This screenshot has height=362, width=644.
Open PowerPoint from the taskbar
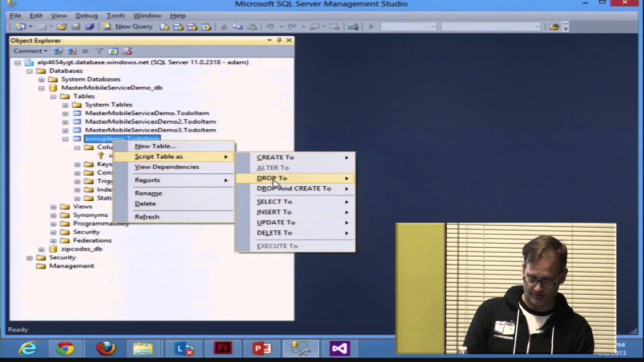tap(262, 349)
